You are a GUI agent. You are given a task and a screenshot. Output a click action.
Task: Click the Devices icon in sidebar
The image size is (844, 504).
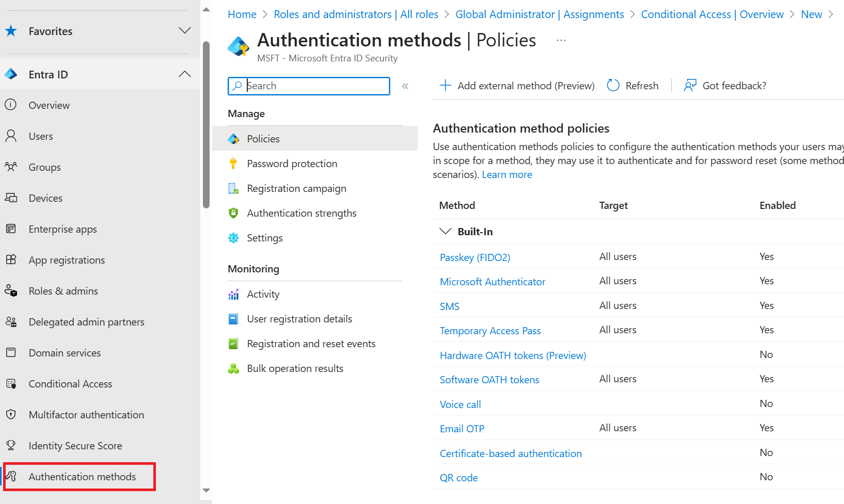[11, 198]
